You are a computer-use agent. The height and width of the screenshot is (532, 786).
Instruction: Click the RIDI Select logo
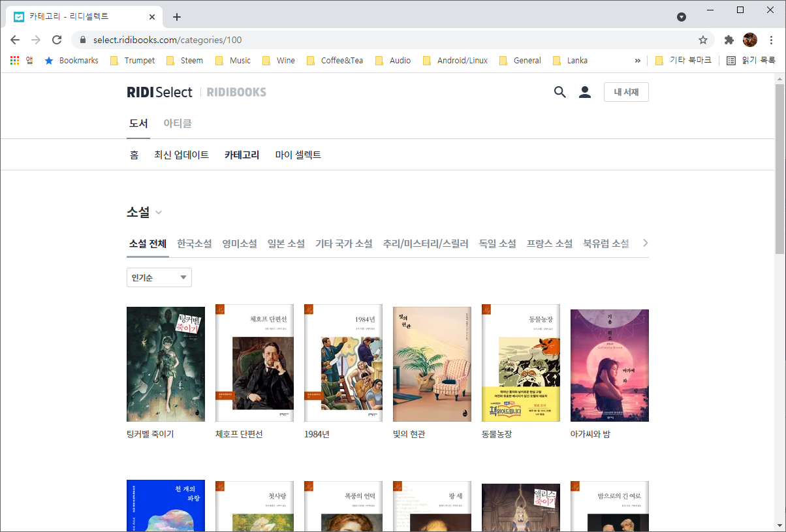(x=160, y=92)
